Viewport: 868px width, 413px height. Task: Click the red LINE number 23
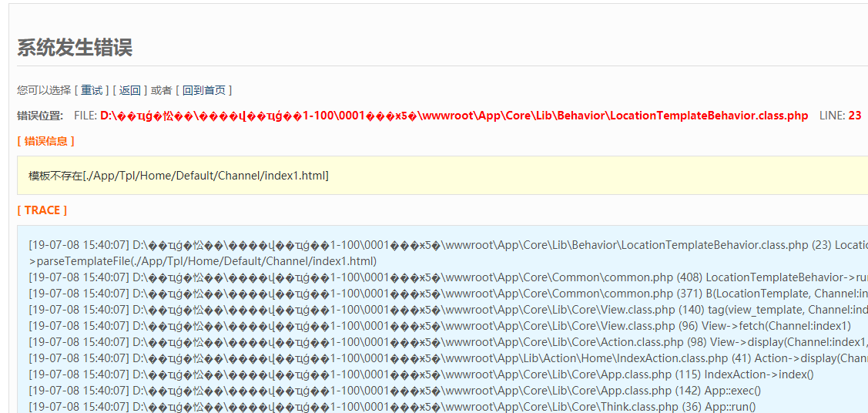point(855,116)
